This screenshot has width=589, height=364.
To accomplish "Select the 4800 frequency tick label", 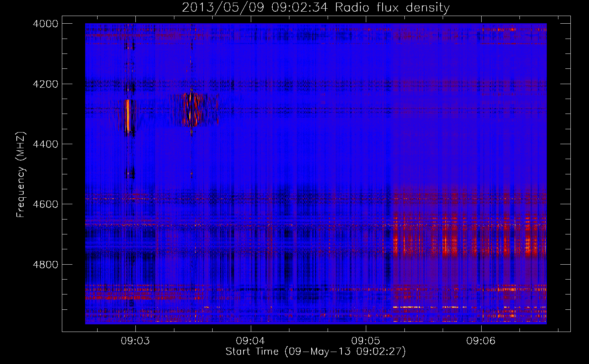I will tap(46, 265).
